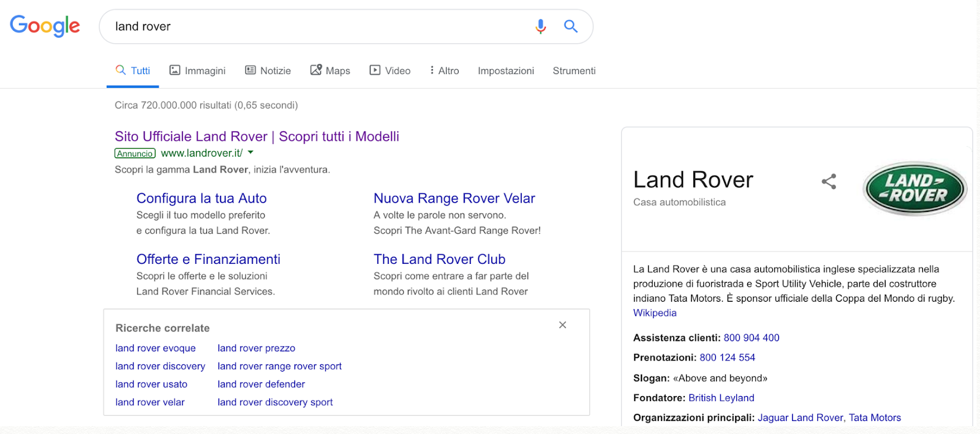Open the Jaguar Land Rover link

pyautogui.click(x=801, y=417)
